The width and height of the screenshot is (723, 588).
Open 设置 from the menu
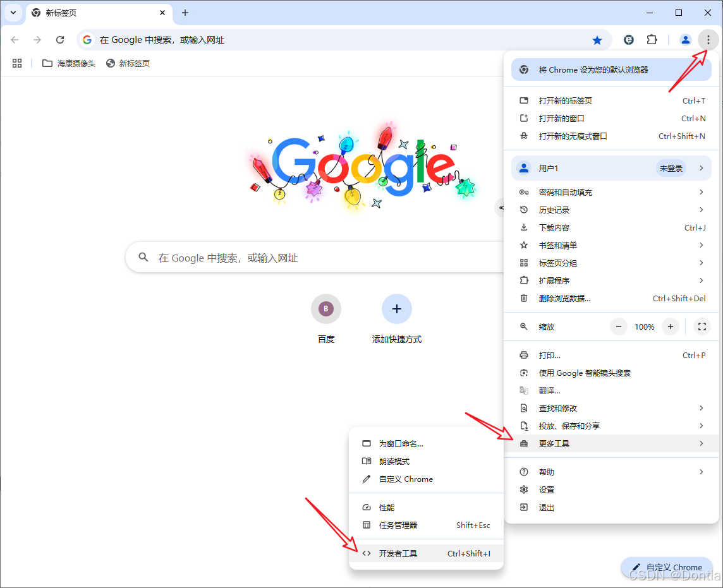611,489
